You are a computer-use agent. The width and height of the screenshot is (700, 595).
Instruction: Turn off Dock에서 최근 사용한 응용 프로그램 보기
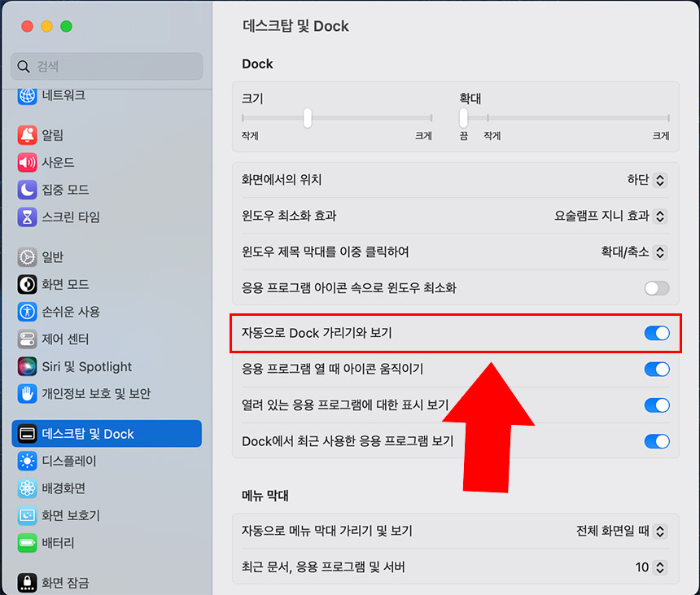656,441
